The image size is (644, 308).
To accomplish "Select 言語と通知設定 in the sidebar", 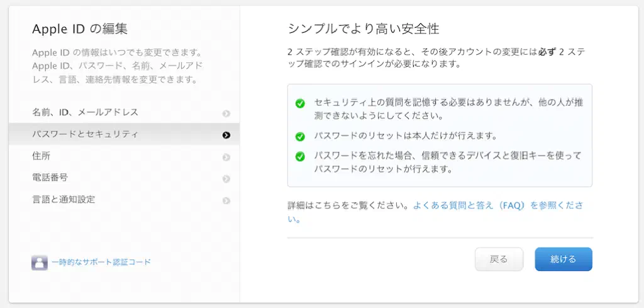I will (64, 200).
